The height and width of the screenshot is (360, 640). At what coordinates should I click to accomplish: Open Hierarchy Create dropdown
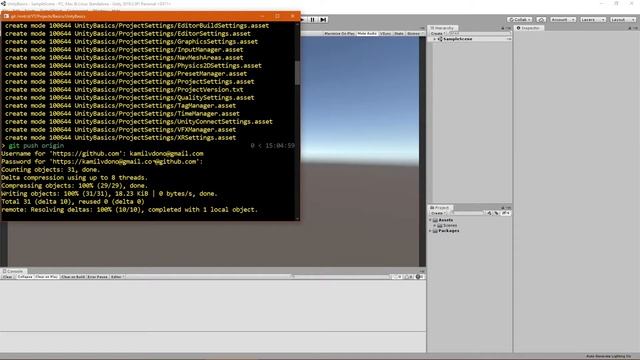tap(438, 33)
